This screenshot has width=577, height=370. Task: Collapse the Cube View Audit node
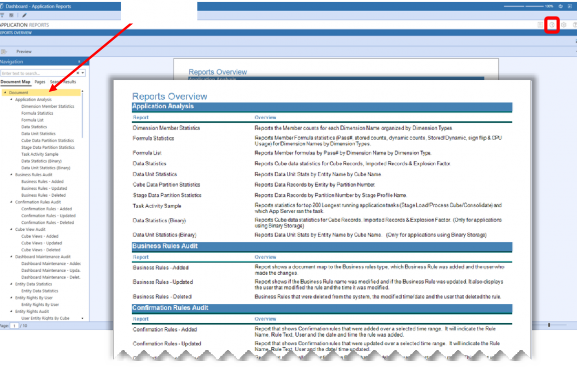[11, 229]
